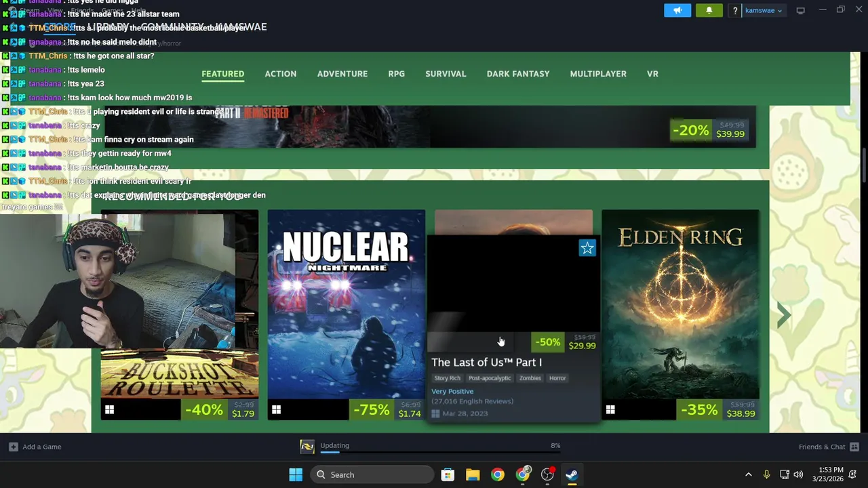Open the green notifications bell
Viewport: 868px width, 488px height.
(709, 10)
